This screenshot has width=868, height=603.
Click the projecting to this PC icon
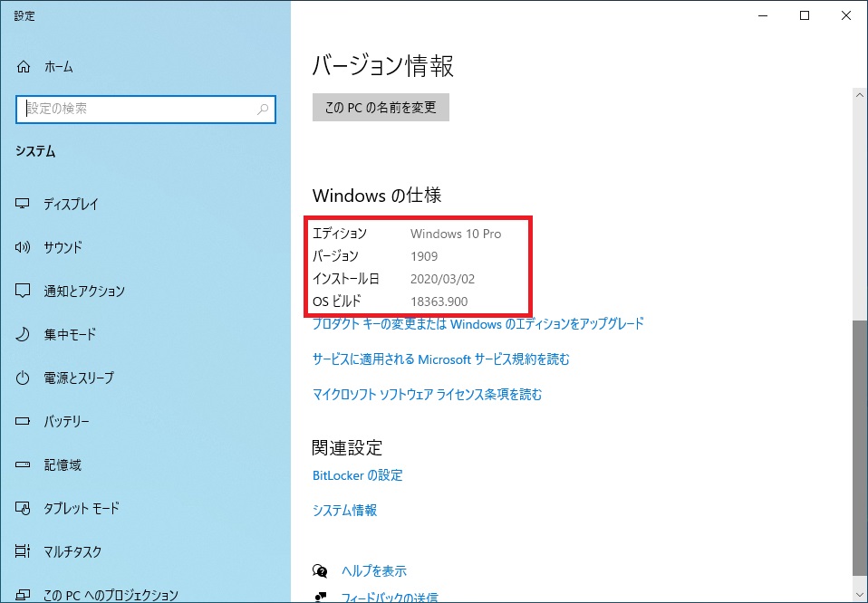pyautogui.click(x=23, y=595)
